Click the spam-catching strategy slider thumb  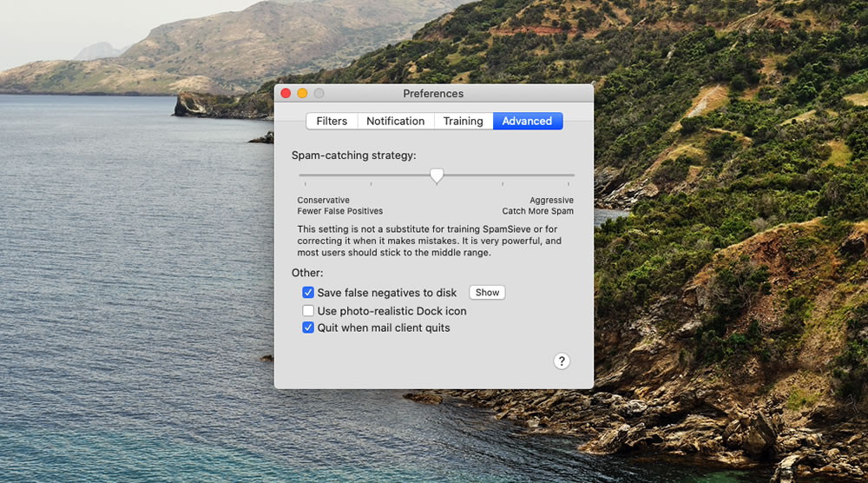pyautogui.click(x=437, y=175)
